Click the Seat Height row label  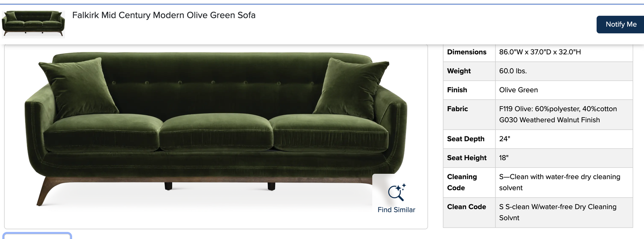pyautogui.click(x=467, y=158)
